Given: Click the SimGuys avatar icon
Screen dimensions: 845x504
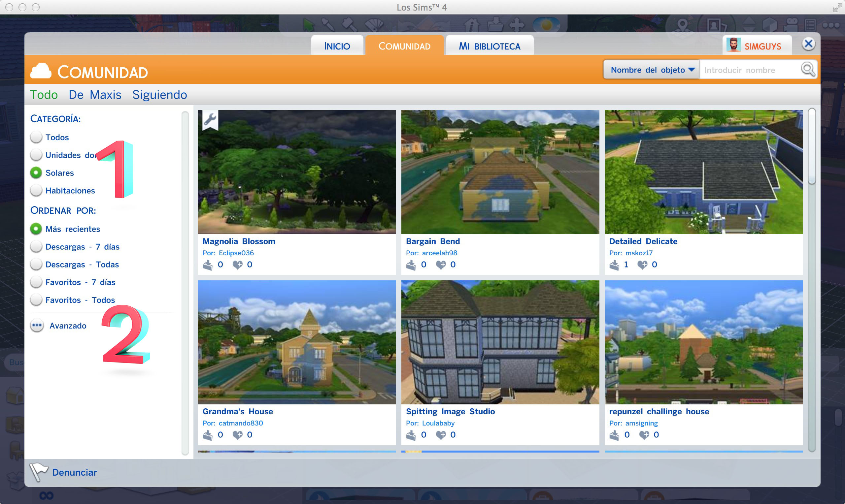Looking at the screenshot, I should pos(733,46).
